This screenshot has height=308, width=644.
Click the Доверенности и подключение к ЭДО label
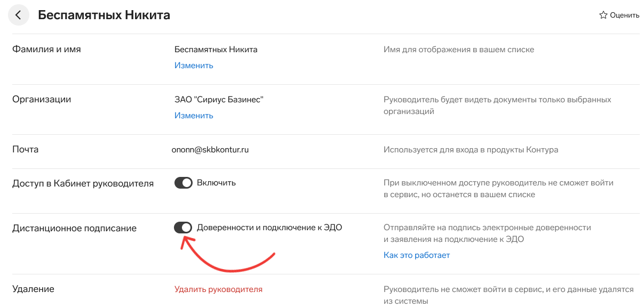[269, 228]
